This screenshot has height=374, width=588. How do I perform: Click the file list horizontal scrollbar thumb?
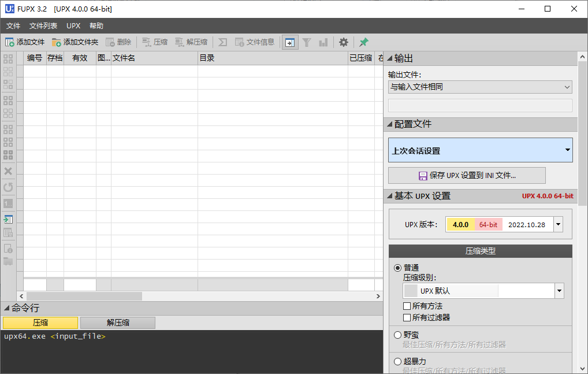tap(84, 297)
